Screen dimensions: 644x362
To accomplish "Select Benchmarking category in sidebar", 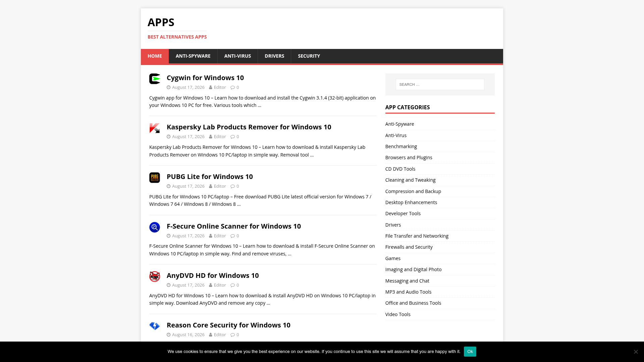I will pyautogui.click(x=401, y=146).
